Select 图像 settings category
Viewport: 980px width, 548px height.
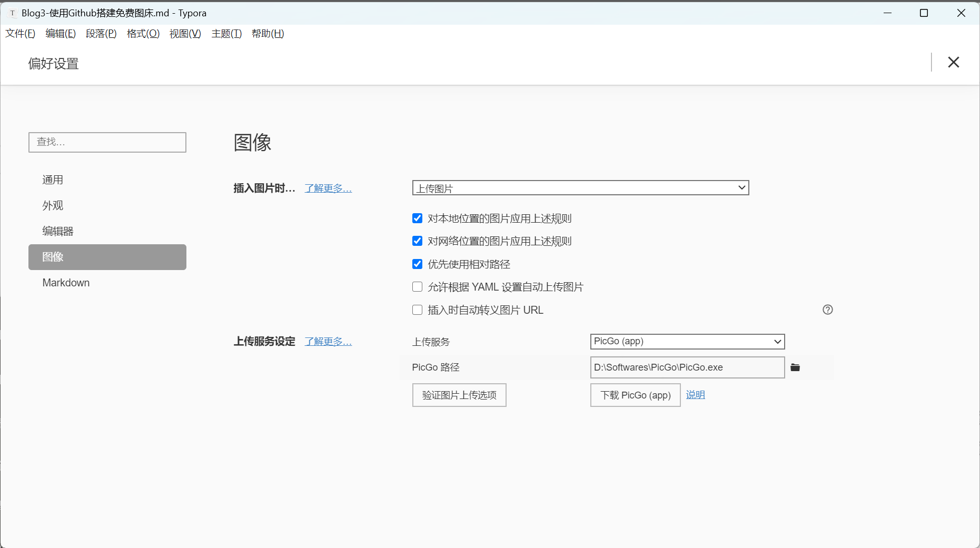coord(107,257)
